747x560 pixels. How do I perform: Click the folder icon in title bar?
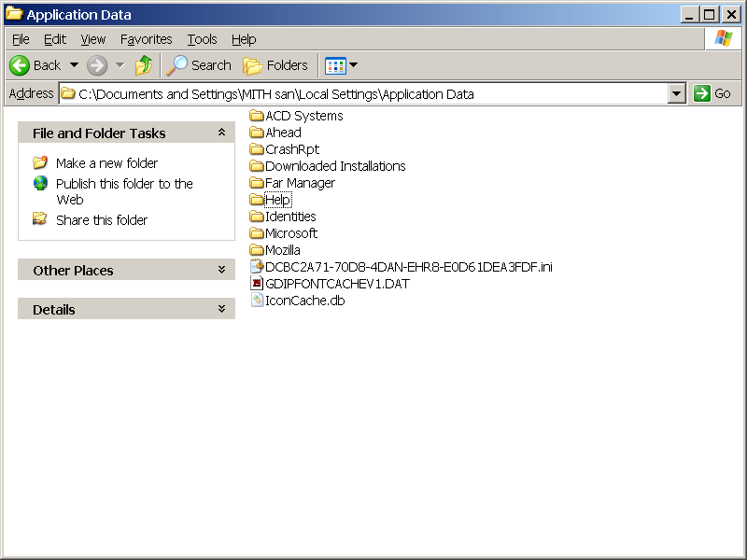click(x=14, y=13)
